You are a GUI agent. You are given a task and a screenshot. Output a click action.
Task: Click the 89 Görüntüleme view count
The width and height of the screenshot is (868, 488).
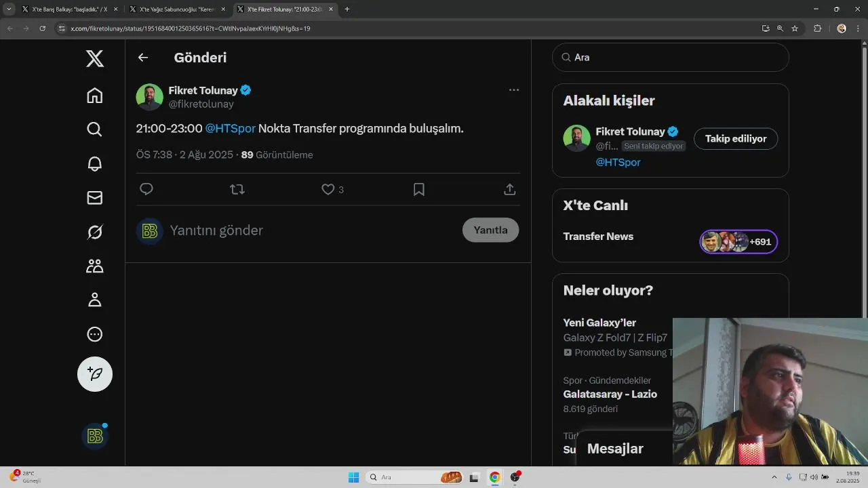click(x=277, y=155)
